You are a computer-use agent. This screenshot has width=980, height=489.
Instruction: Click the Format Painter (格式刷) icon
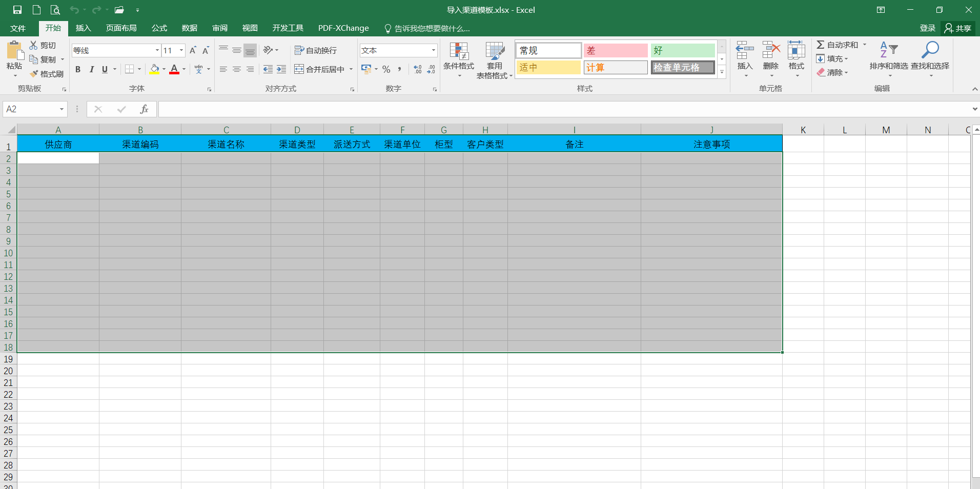[34, 74]
